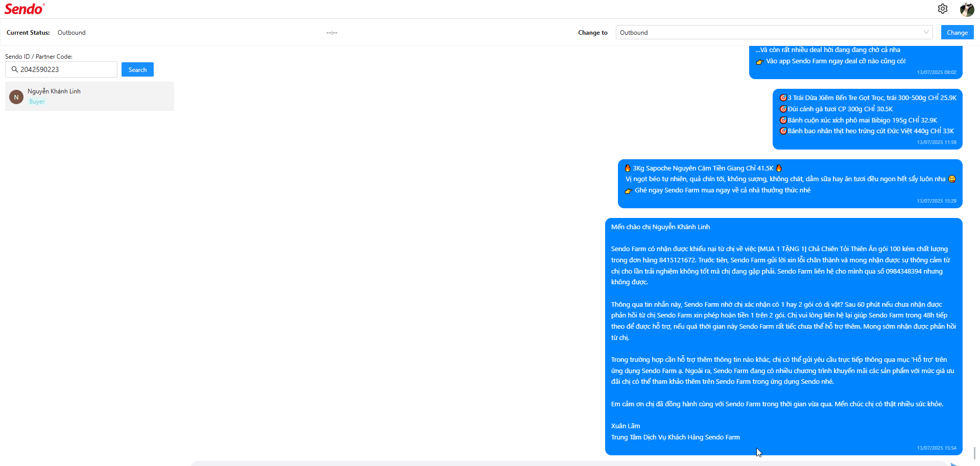Click the Xuân Lãm signature line
This screenshot has width=980, height=466.
pos(626,426)
